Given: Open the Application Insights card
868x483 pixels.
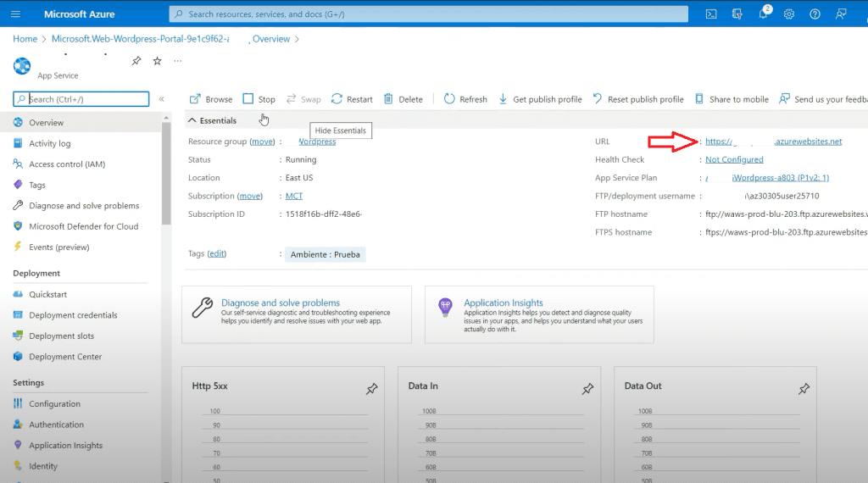Looking at the screenshot, I should point(539,314).
